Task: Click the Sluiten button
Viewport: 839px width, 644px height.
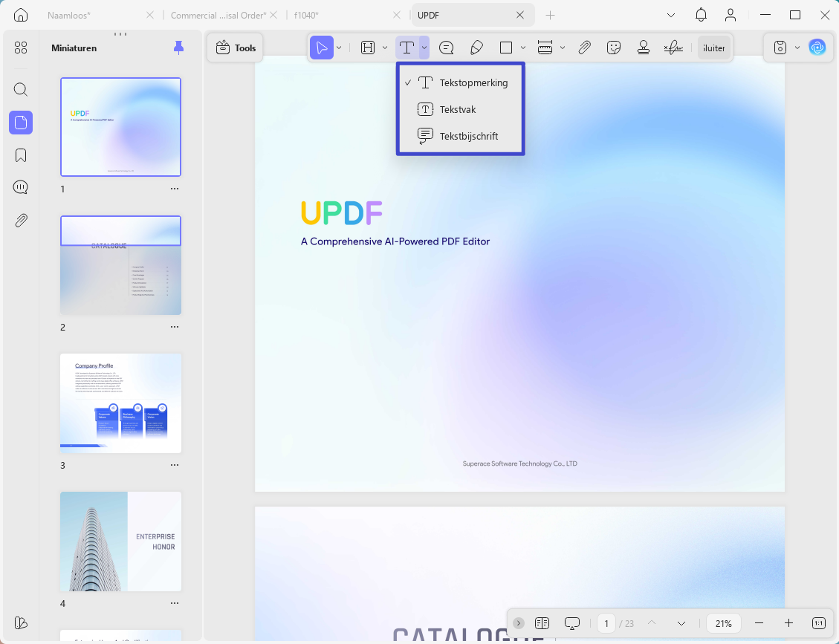Action: (714, 48)
